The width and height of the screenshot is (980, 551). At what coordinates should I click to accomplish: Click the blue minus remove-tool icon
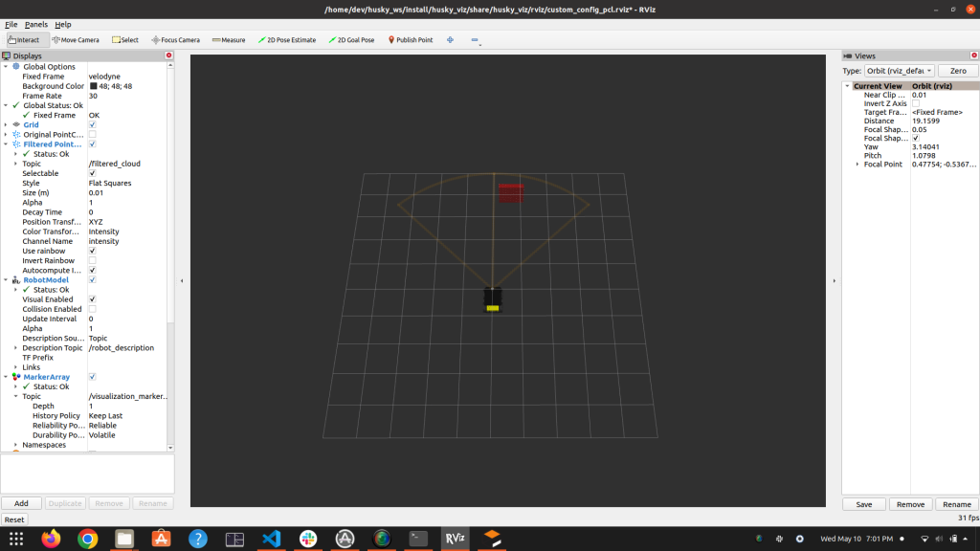click(x=475, y=40)
